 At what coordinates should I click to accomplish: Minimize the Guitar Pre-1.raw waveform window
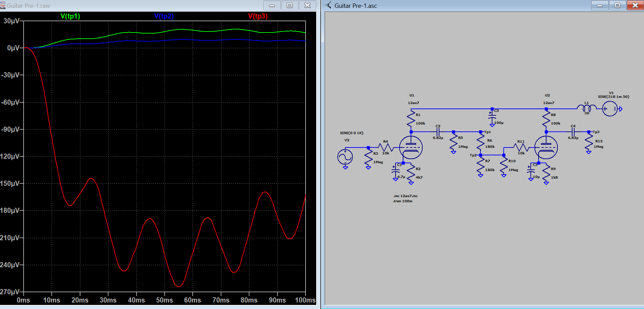[272, 5]
